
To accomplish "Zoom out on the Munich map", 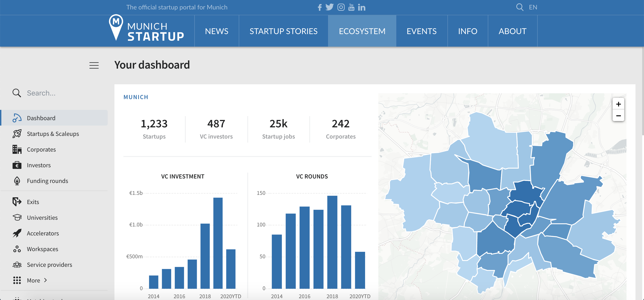I will tap(618, 115).
